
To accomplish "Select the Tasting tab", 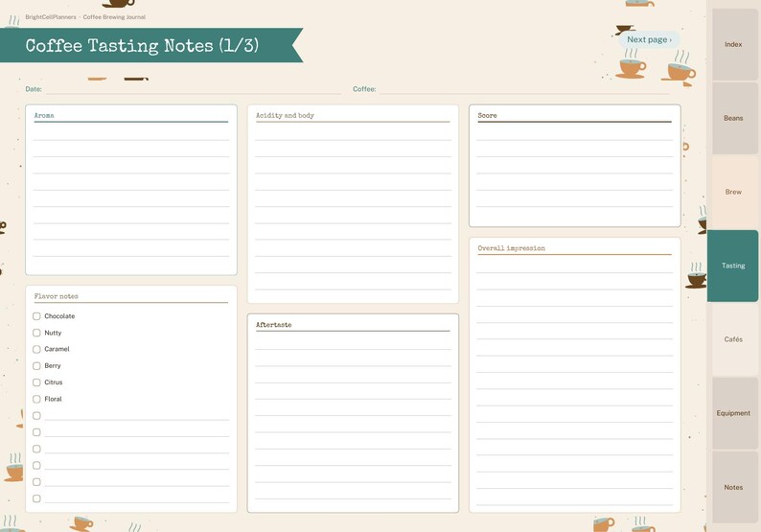I will (733, 266).
